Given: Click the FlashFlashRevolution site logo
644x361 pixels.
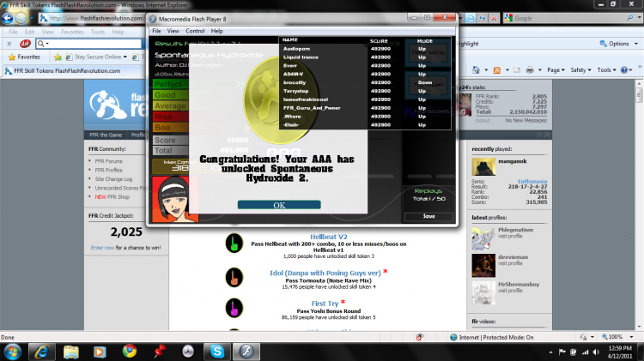Looking at the screenshot, I should pos(117,105).
